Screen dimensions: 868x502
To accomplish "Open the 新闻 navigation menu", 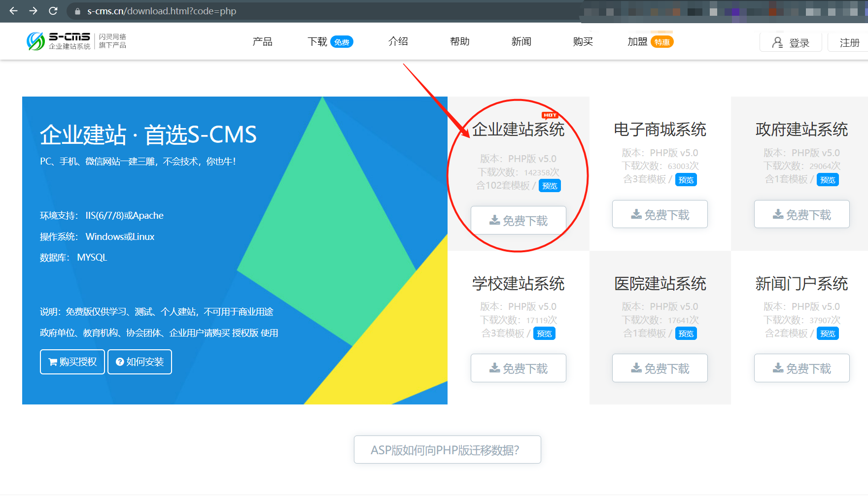I will coord(521,41).
